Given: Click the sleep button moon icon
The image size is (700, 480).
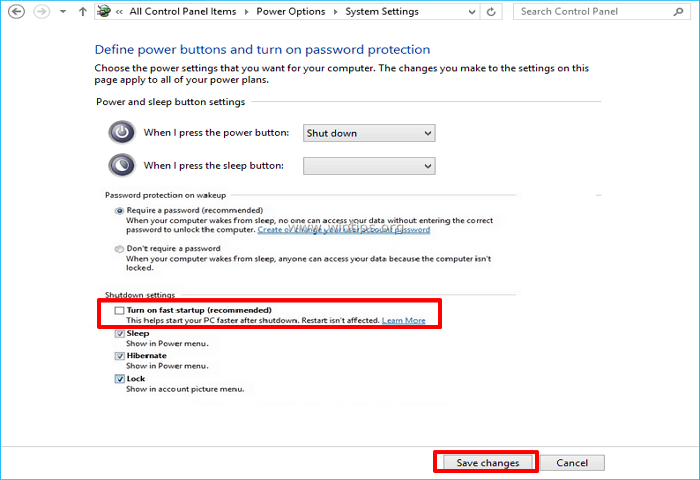Looking at the screenshot, I should (x=121, y=165).
